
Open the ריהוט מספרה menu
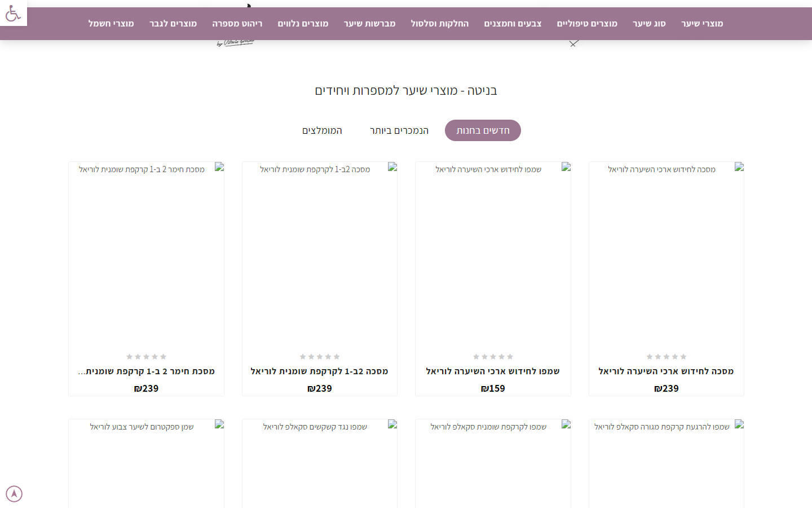237,24
